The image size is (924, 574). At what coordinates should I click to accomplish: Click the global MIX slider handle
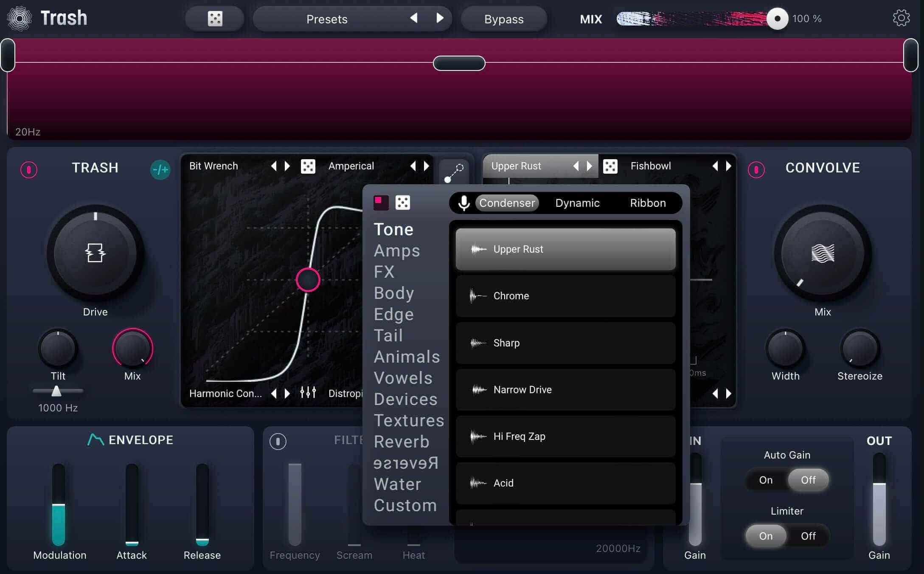tap(777, 19)
